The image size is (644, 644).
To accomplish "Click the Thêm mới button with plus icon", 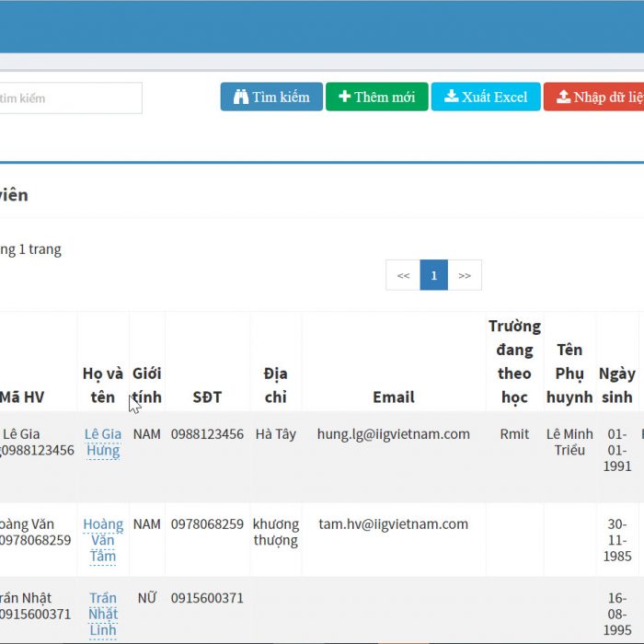I will (376, 97).
